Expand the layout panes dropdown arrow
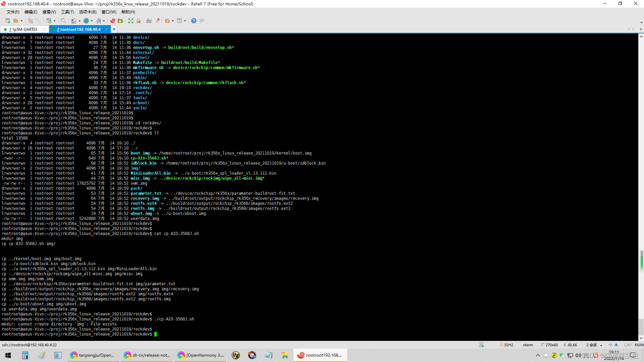The width and height of the screenshot is (644, 362). (x=185, y=21)
